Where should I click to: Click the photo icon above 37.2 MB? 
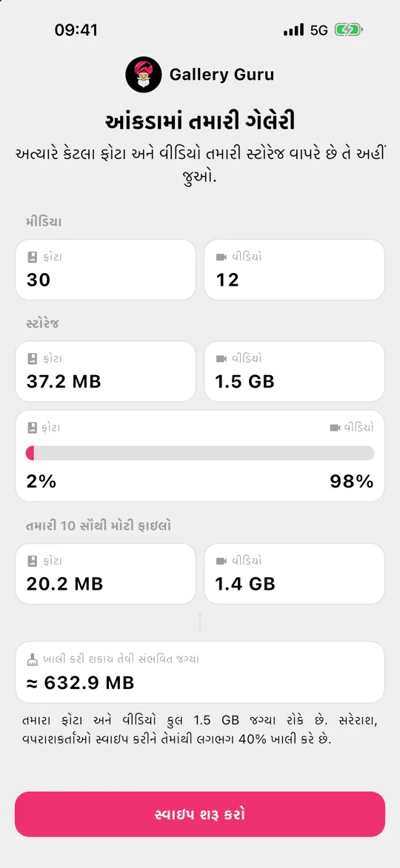point(33,360)
